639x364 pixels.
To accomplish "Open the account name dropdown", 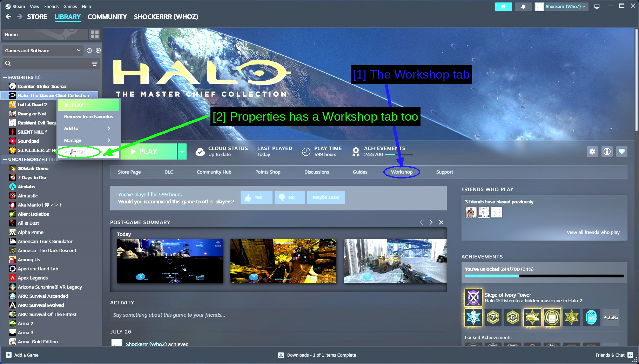I will pyautogui.click(x=565, y=7).
